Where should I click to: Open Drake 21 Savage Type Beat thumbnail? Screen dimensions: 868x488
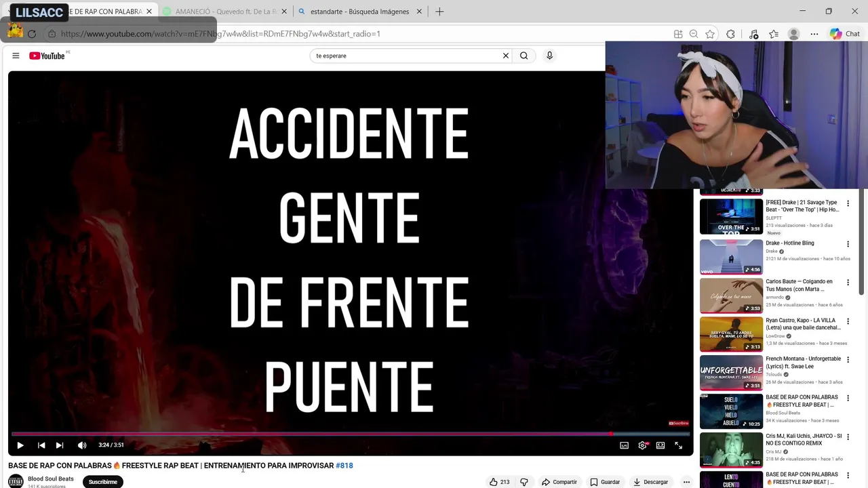tap(731, 216)
